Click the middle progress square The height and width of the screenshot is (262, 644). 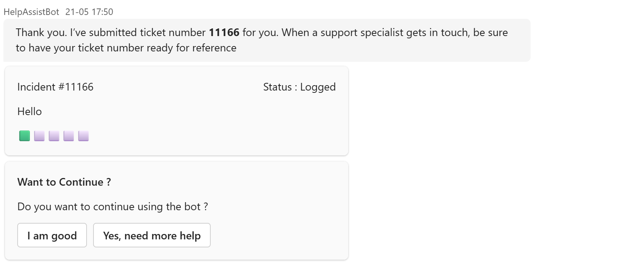click(x=54, y=136)
